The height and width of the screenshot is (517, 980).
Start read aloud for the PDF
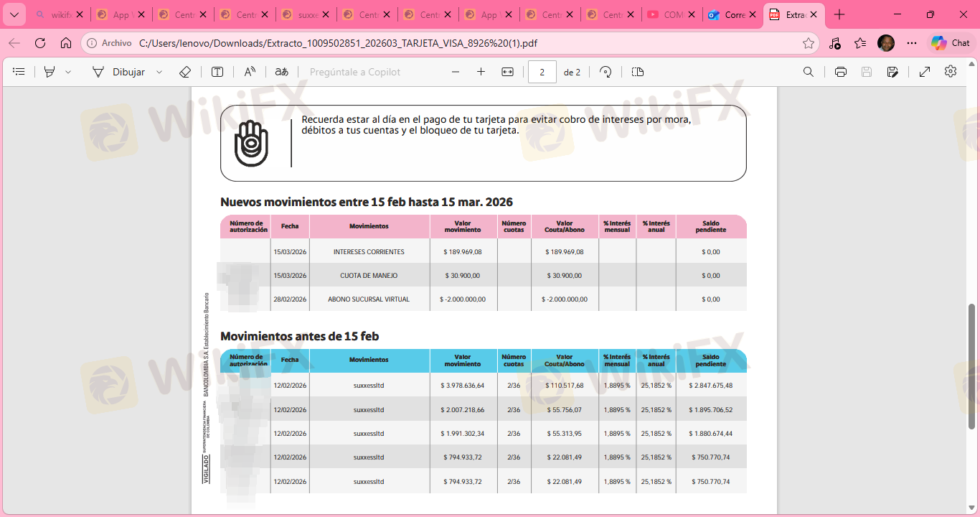coord(250,72)
